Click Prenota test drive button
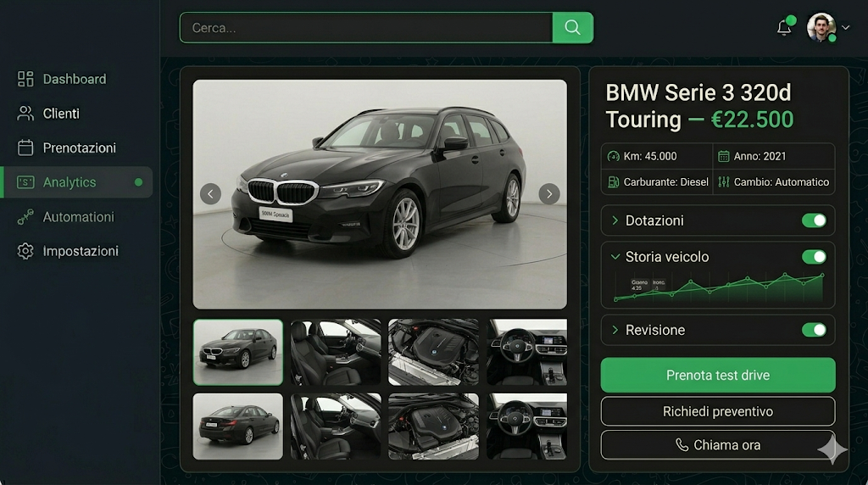 (x=718, y=376)
